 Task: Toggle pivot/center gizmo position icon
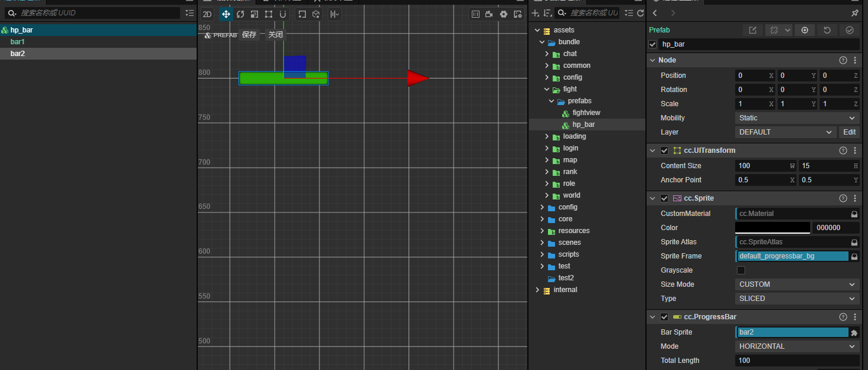pyautogui.click(x=302, y=14)
